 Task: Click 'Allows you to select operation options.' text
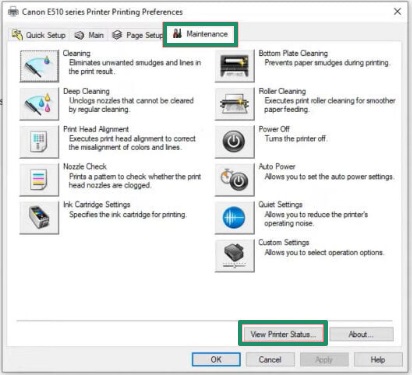324,252
